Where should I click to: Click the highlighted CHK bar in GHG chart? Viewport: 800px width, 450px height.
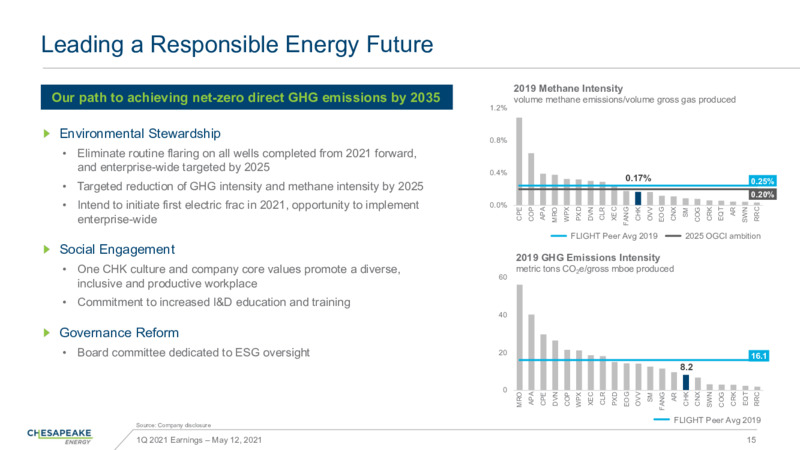686,383
